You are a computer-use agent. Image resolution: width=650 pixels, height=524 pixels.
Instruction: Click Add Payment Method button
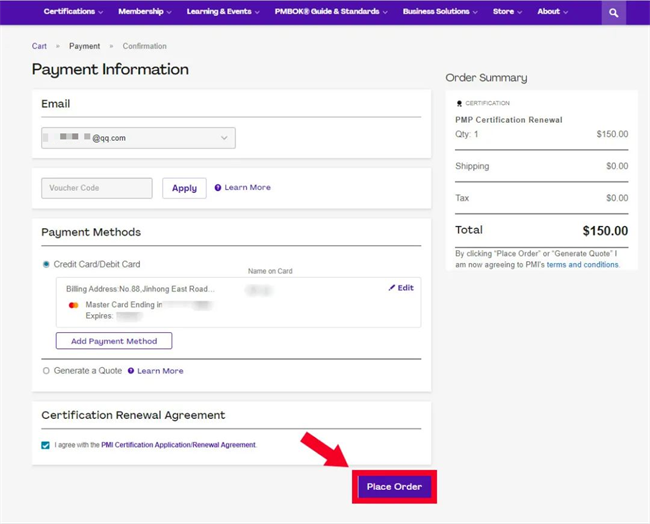[114, 341]
